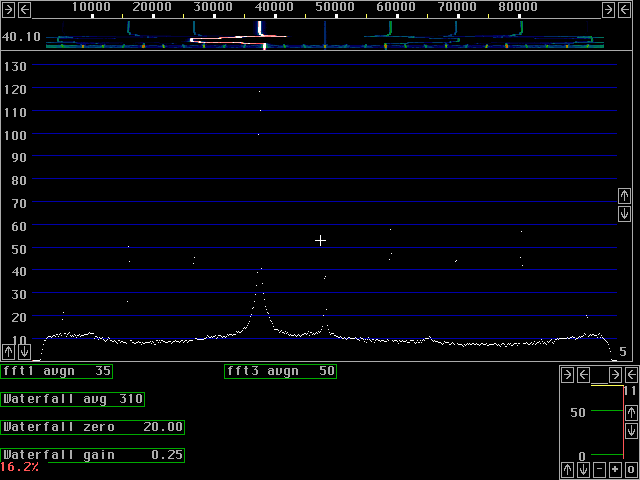This screenshot has width=640, height=480.
Task: Click the first left arrow in the small control box's top row
Action: coord(584,374)
